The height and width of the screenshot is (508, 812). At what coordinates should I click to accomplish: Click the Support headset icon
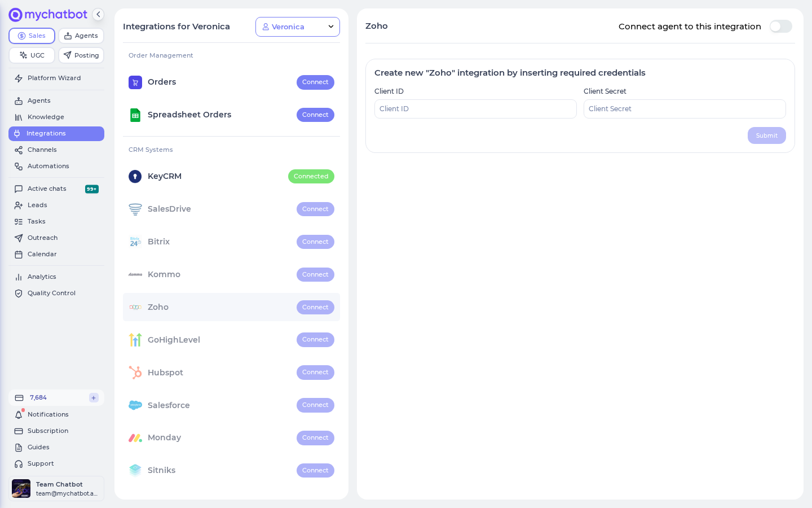tap(19, 464)
